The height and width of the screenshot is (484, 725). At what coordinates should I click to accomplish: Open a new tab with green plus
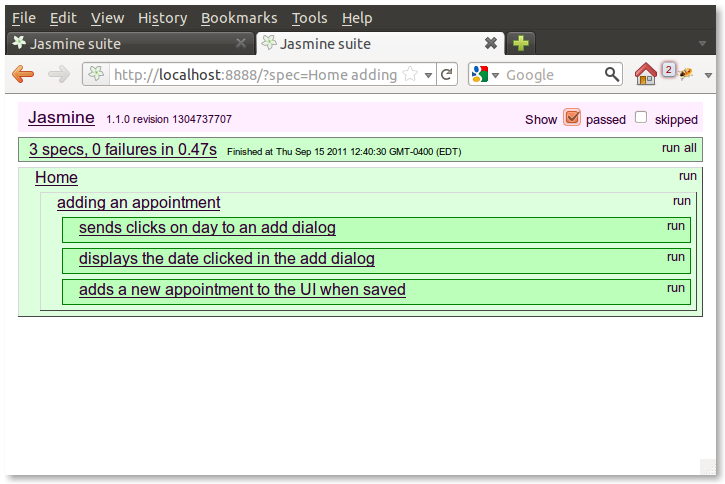[521, 43]
